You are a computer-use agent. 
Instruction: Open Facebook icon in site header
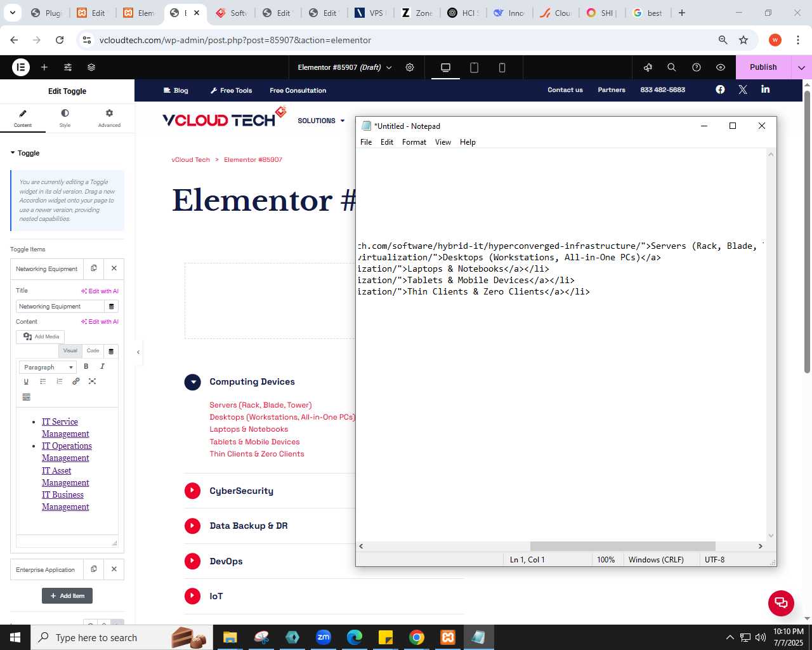[720, 90]
